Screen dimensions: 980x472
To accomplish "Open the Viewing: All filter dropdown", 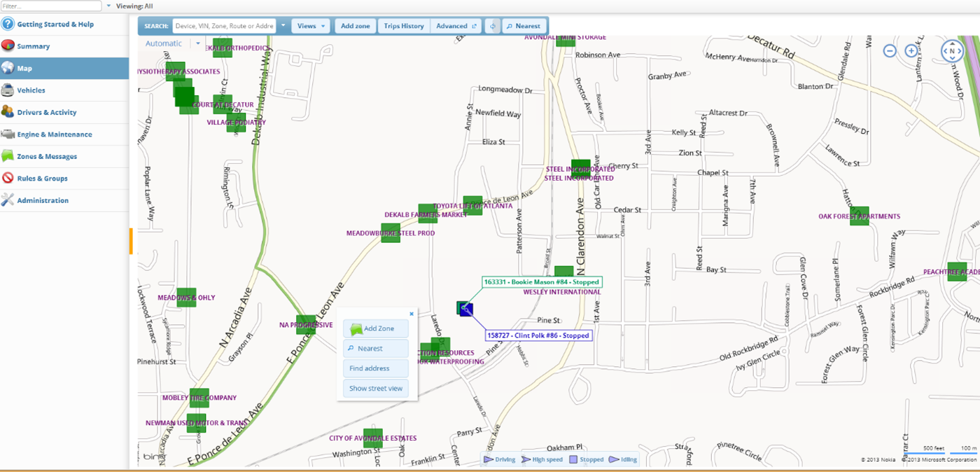I will click(108, 6).
